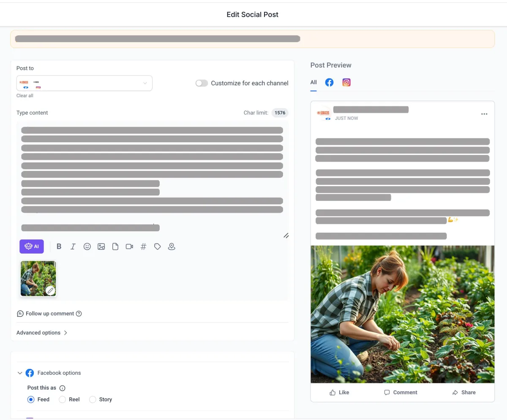Open the preview post three-dot menu
Screen dimensions: 507x420
484,114
